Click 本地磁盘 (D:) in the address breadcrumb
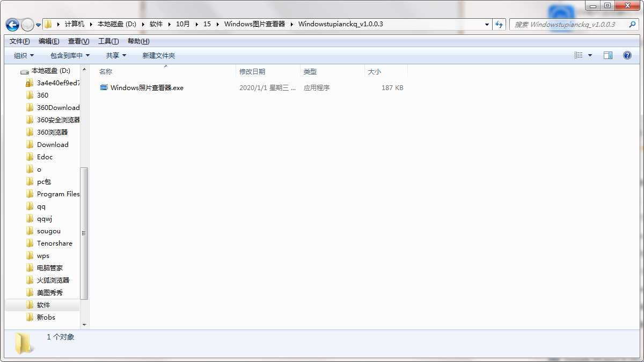Viewport: 644px width, 362px height. 116,25
